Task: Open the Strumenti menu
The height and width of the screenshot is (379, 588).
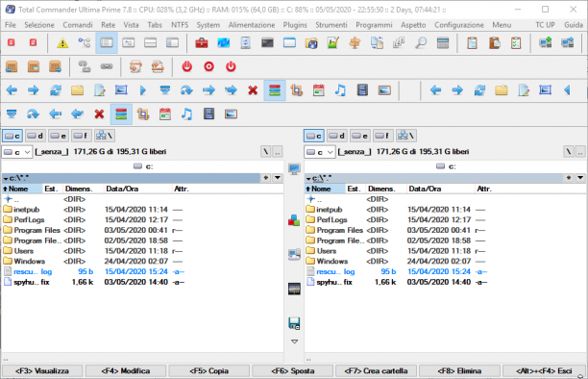Action: (x=331, y=25)
